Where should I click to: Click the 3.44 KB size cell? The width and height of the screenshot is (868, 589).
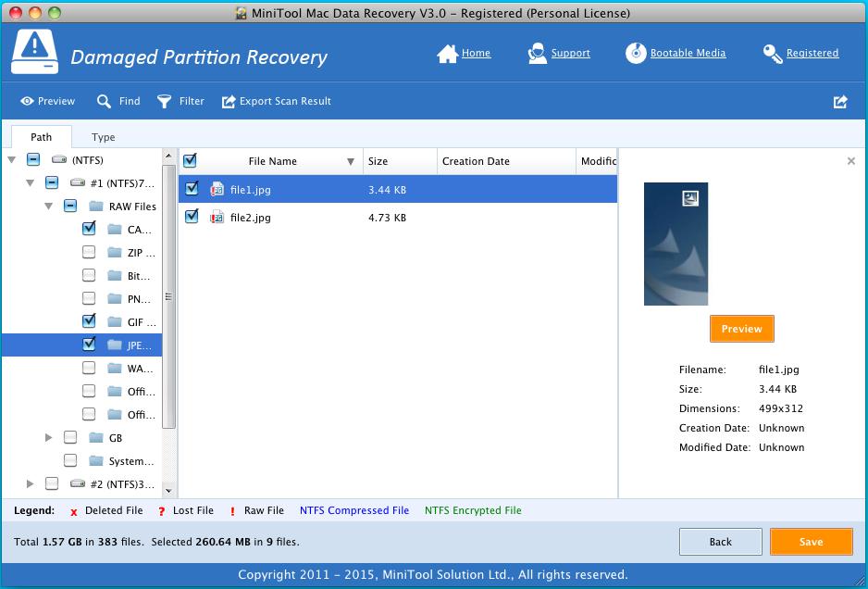(x=387, y=190)
